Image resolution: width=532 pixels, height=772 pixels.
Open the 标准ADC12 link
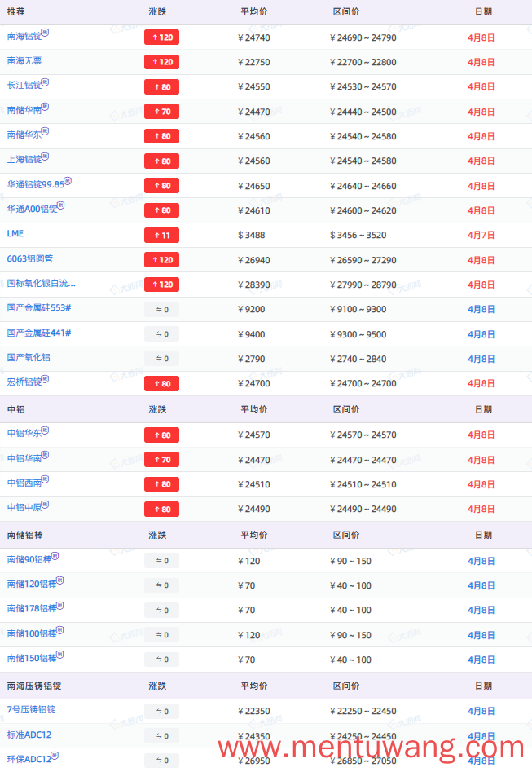29,735
